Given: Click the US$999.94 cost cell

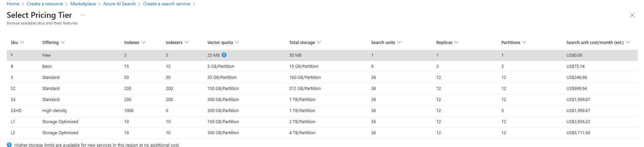Looking at the screenshot, I should 577,89.
